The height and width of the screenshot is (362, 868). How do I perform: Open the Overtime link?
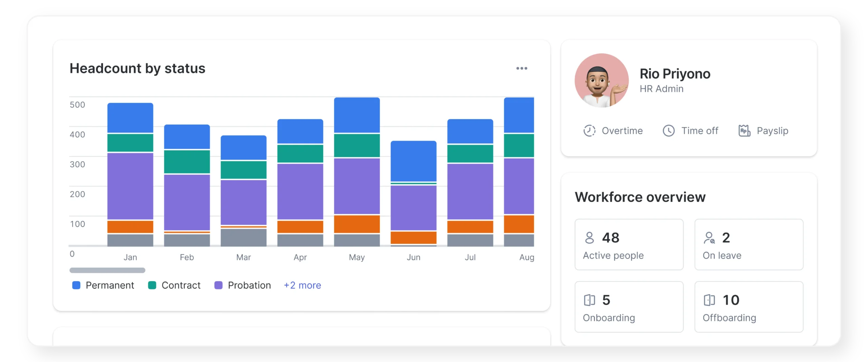(622, 131)
